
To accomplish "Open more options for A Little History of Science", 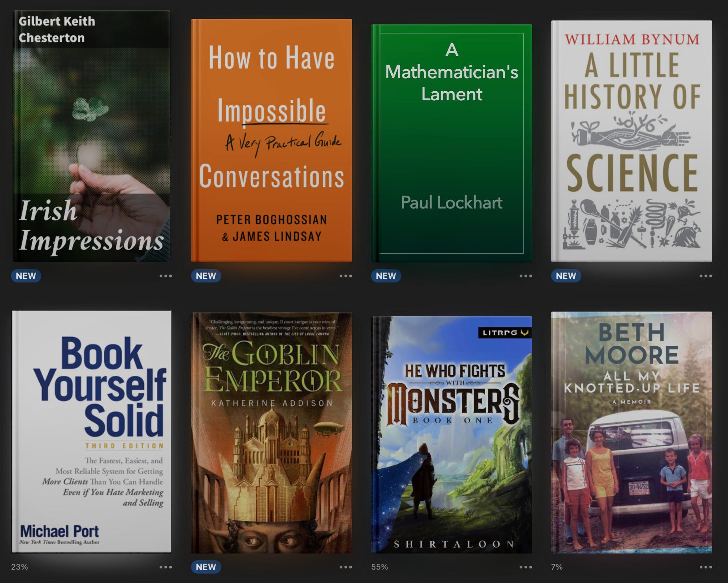I will pos(706,276).
